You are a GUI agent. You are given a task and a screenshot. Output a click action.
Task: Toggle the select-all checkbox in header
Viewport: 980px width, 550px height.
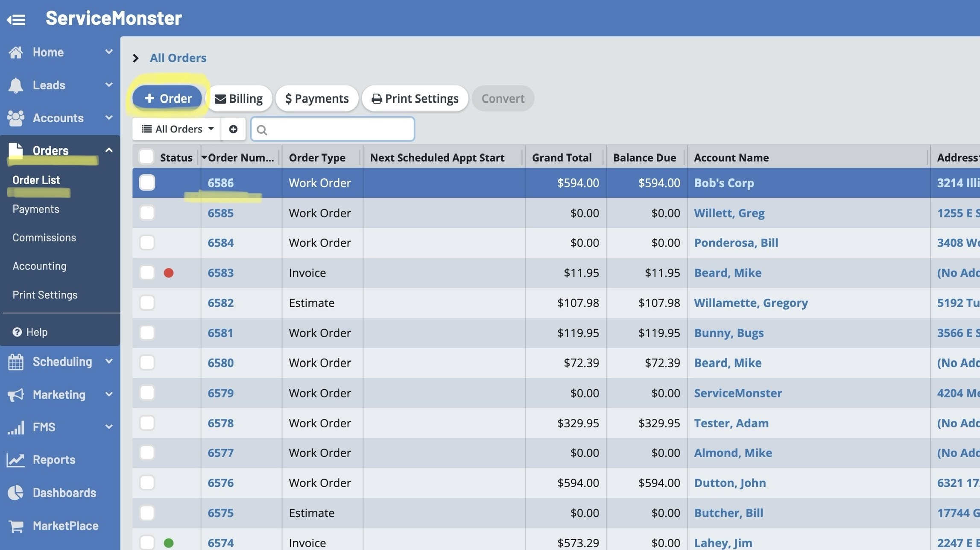pos(146,157)
